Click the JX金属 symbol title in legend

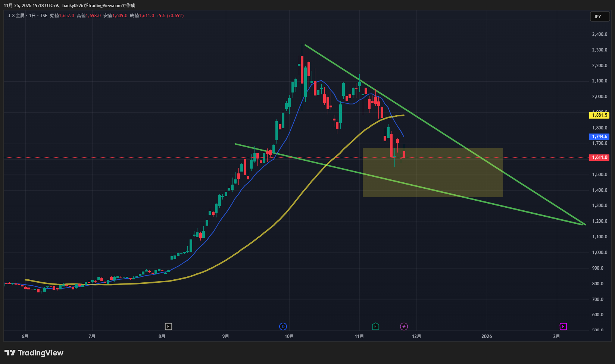tap(16, 16)
